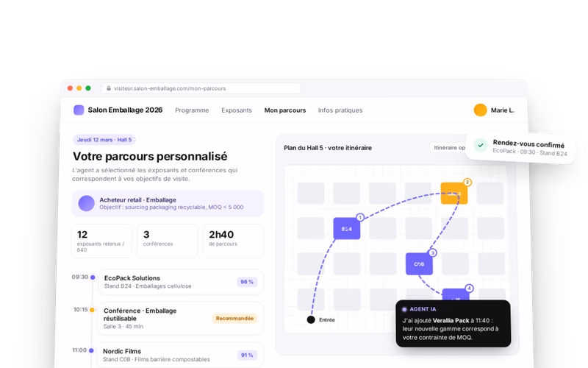This screenshot has height=368, width=588.
Task: Click step 1 marker on the route
Action: [360, 217]
